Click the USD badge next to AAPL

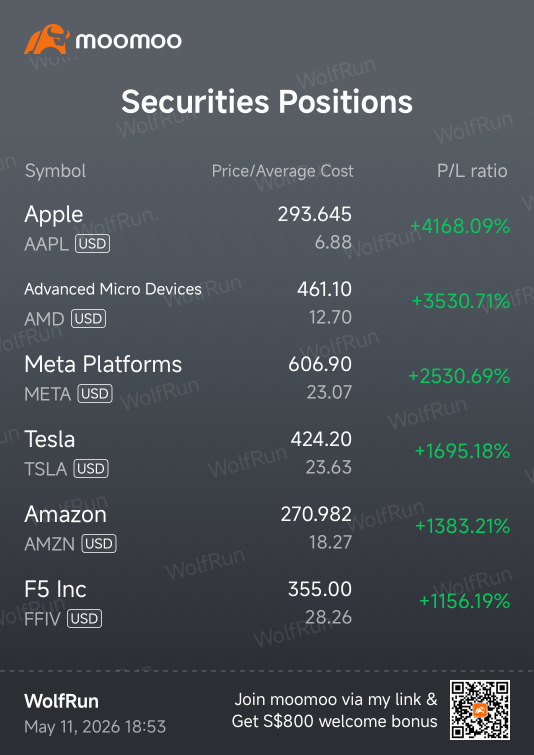[92, 244]
